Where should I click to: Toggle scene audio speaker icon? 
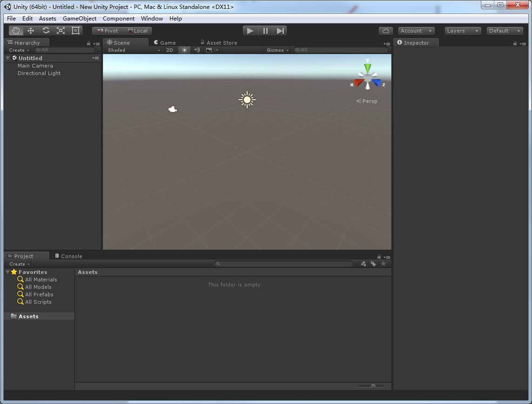(197, 50)
